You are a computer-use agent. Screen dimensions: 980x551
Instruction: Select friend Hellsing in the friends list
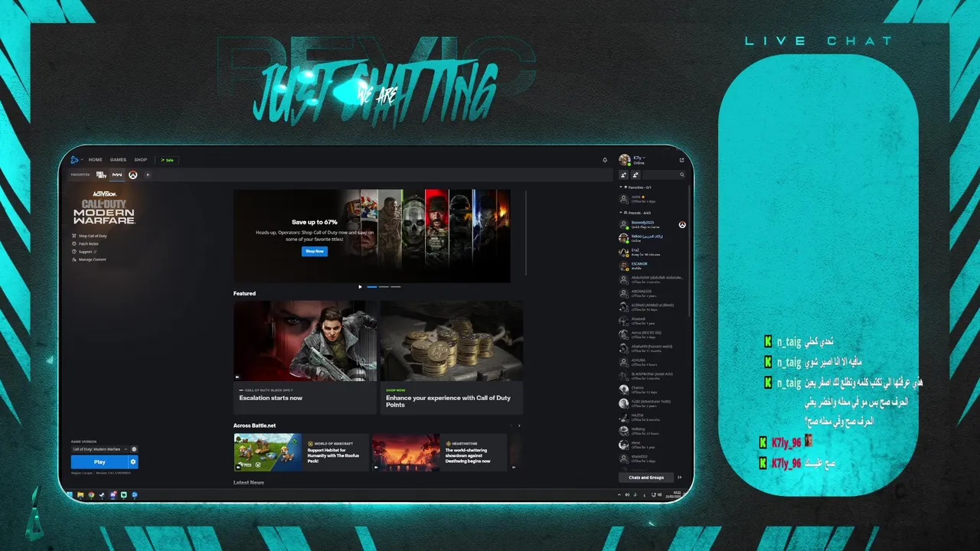pos(652,431)
